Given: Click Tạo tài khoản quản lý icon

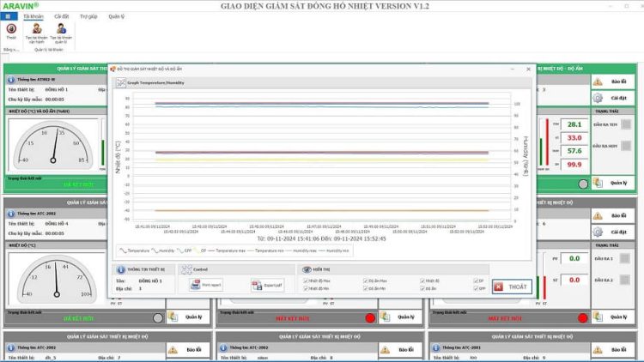Looking at the screenshot, I should (61, 28).
